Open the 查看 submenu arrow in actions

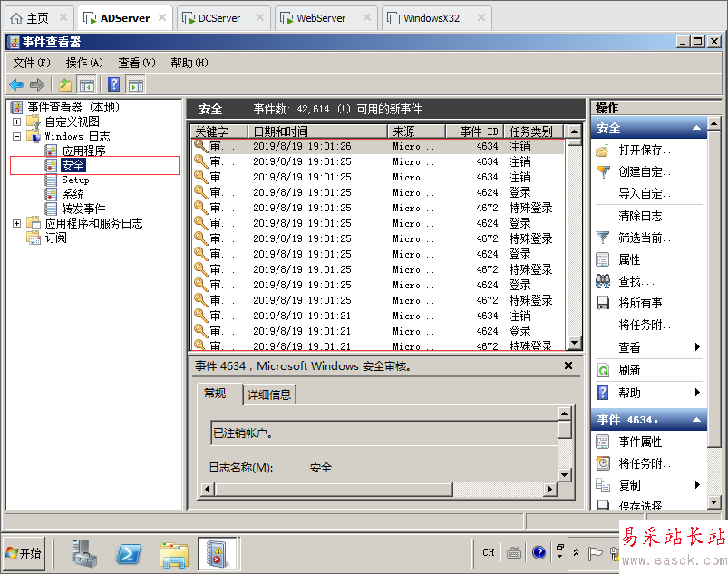click(697, 346)
